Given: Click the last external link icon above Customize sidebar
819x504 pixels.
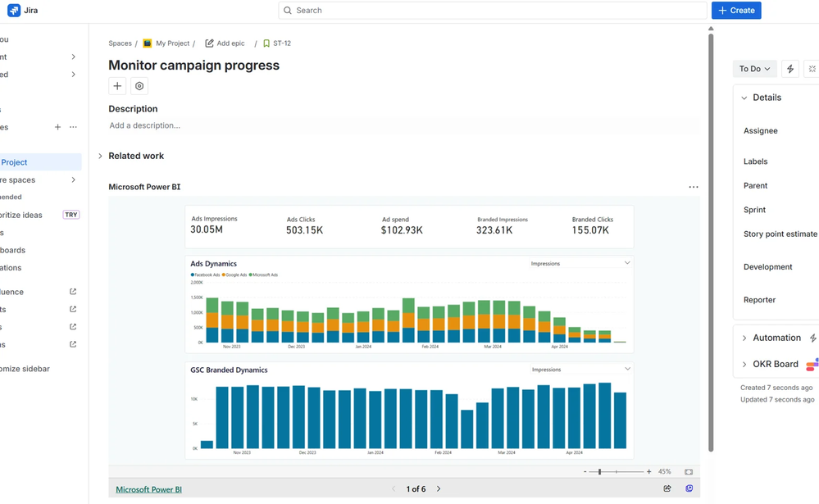Looking at the screenshot, I should click(x=73, y=344).
